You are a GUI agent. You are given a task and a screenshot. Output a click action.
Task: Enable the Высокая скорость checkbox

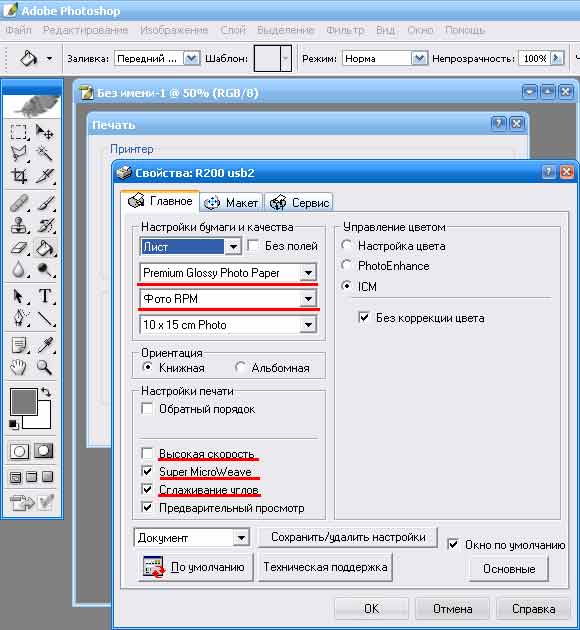(x=147, y=454)
